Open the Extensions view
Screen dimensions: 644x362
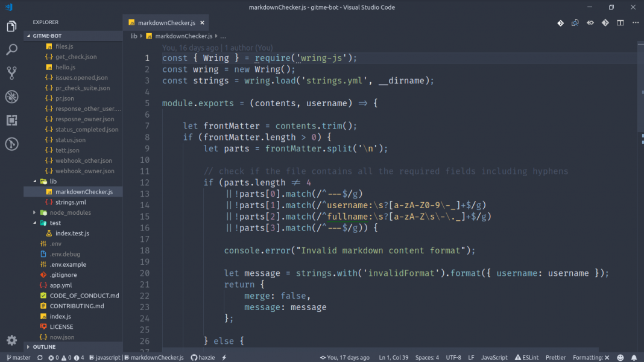coord(11,120)
